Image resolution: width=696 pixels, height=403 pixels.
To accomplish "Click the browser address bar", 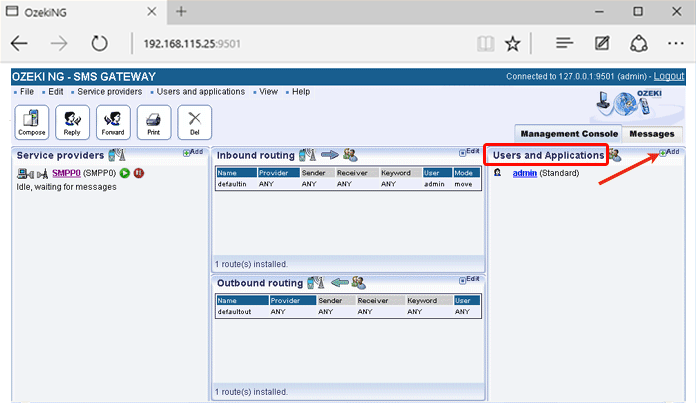I will (300, 44).
